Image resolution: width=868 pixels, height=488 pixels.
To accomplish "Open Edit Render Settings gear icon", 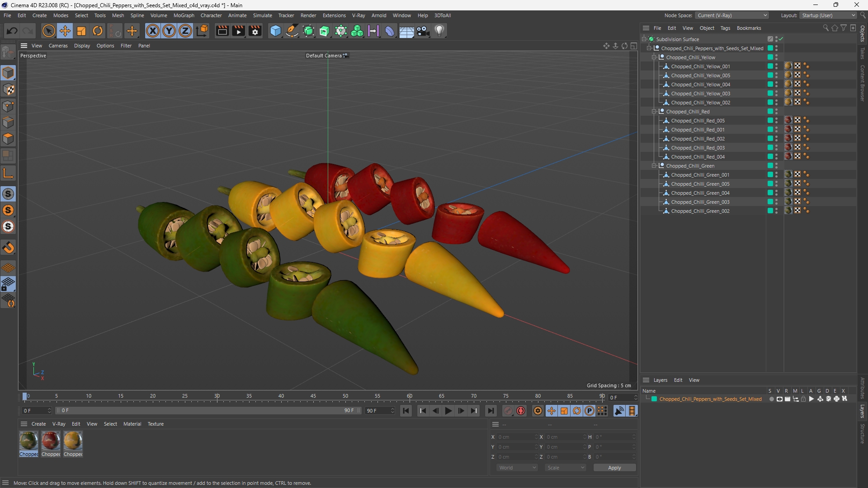I will coord(255,31).
